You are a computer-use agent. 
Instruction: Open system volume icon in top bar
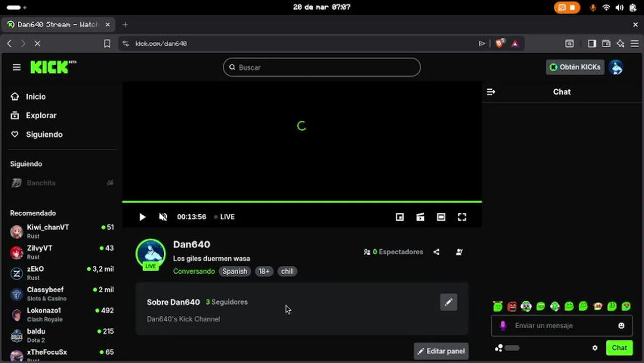click(x=619, y=8)
